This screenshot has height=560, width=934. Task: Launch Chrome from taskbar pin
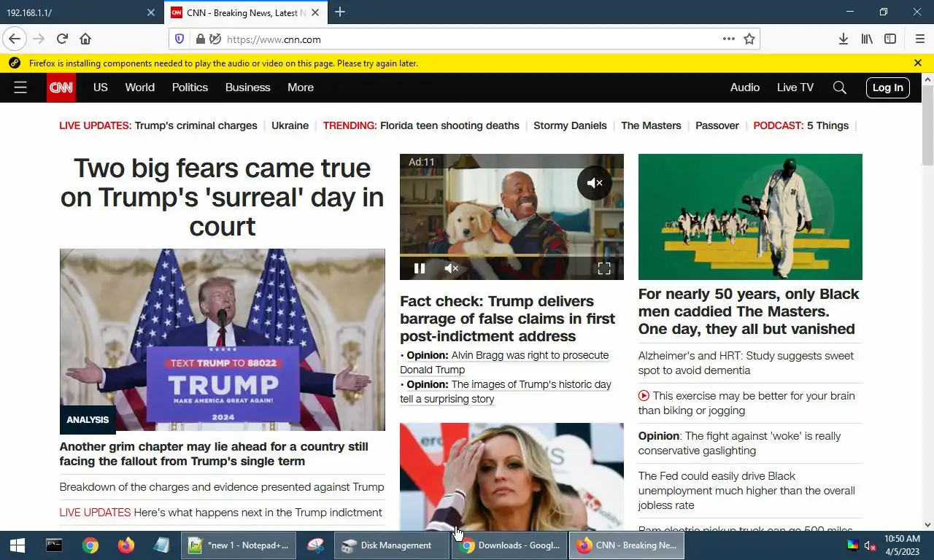pyautogui.click(x=90, y=545)
